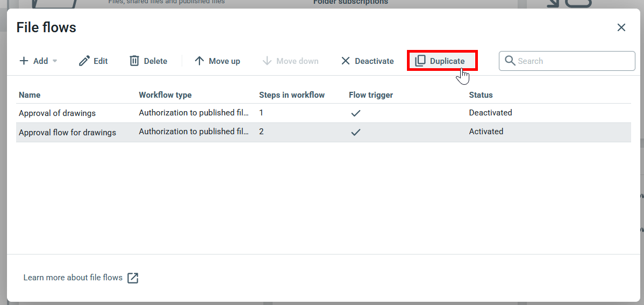Click the Deactivate X icon
The image size is (644, 305).
click(x=346, y=61)
